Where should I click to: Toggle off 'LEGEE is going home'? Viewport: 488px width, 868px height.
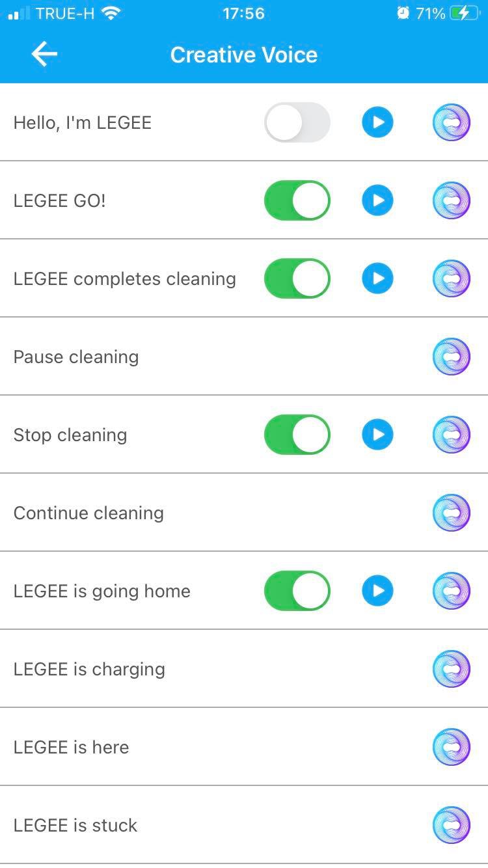coord(297,591)
